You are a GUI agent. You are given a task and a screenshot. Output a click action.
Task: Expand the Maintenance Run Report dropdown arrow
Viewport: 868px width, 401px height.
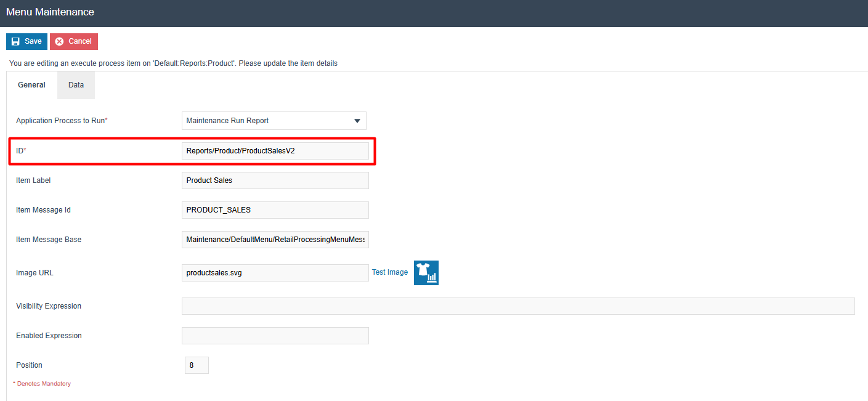(357, 121)
